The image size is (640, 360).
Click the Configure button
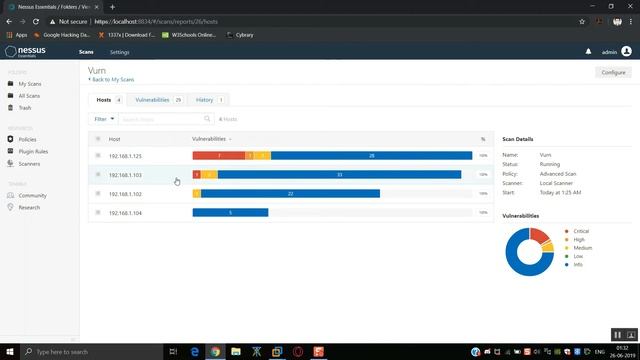(613, 72)
